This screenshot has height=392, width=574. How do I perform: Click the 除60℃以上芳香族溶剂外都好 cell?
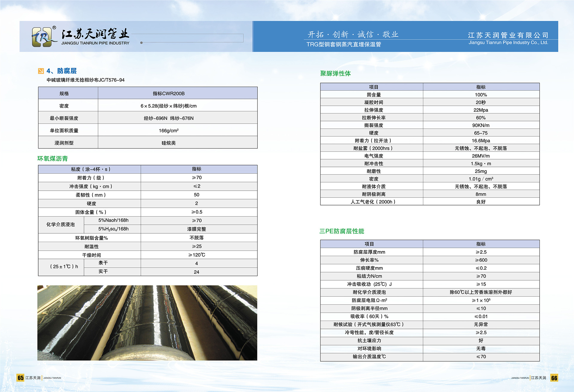pos(481,292)
